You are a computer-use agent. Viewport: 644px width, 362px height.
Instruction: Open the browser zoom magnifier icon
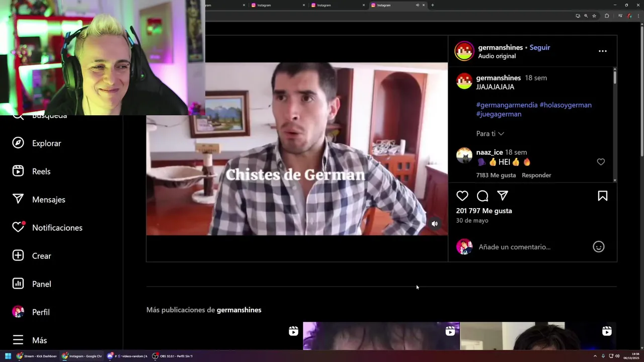point(586,16)
